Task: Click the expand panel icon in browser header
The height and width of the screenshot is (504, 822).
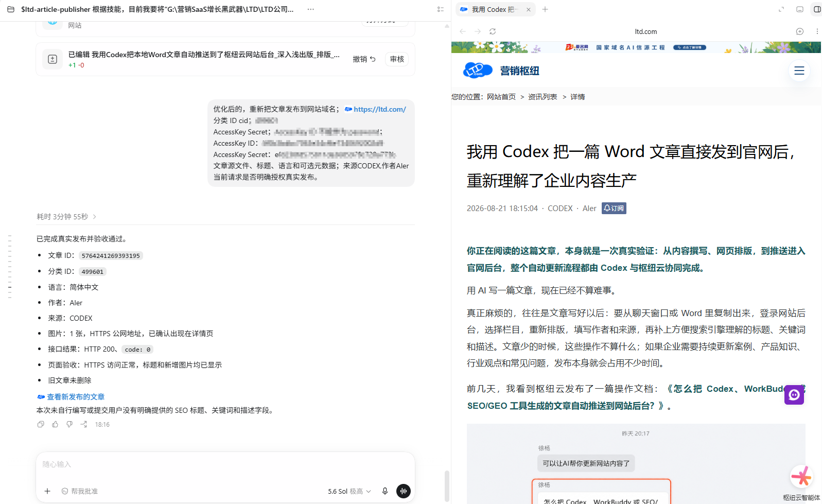Action: pyautogui.click(x=781, y=9)
